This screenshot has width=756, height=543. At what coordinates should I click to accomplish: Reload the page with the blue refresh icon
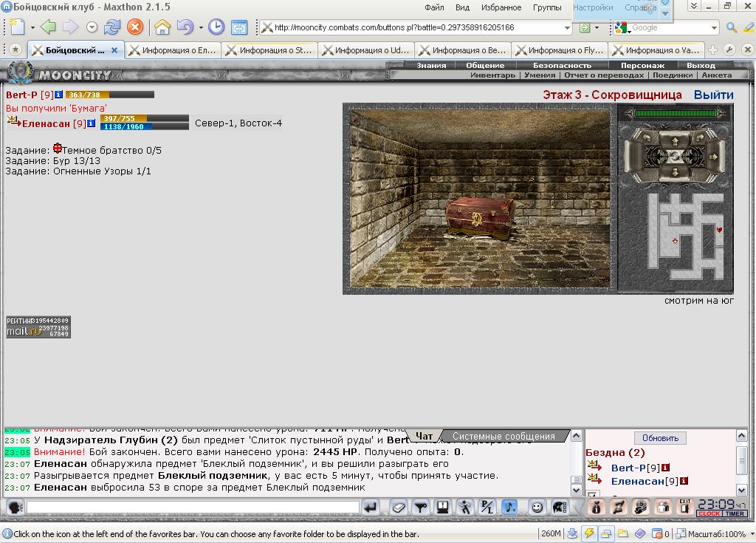point(112,27)
